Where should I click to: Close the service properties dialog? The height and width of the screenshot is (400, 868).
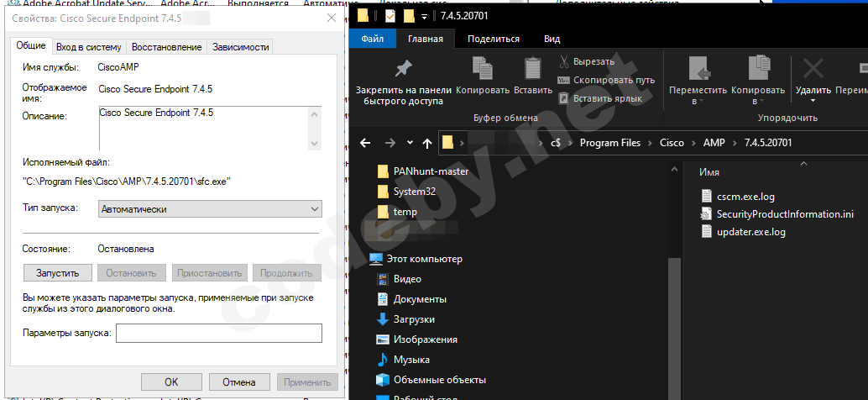[331, 18]
